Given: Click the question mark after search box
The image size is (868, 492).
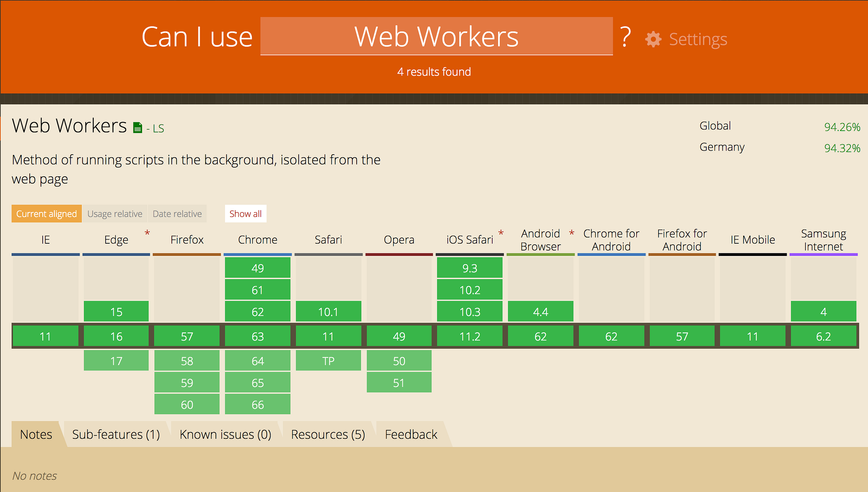Looking at the screenshot, I should 626,37.
